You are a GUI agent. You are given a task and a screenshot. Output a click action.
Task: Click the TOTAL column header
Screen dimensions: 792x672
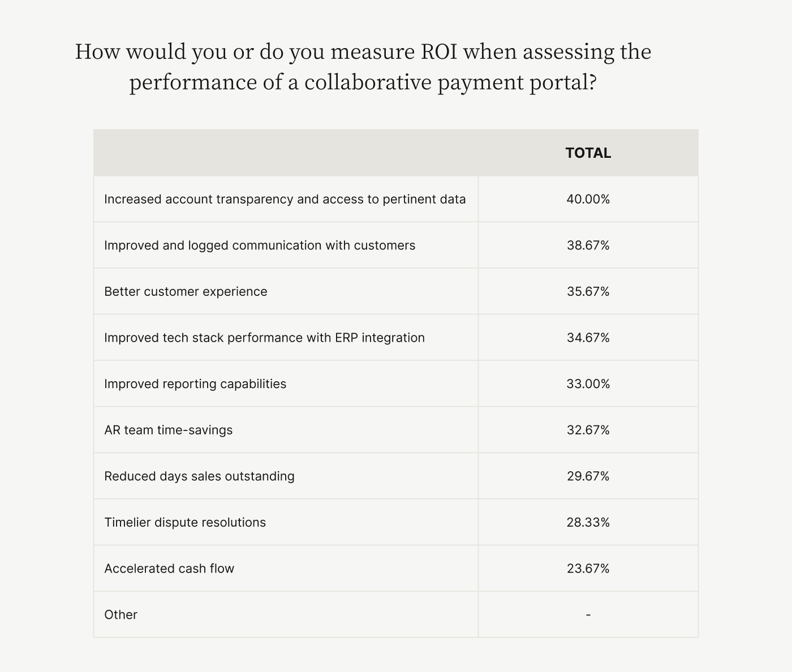(x=588, y=153)
